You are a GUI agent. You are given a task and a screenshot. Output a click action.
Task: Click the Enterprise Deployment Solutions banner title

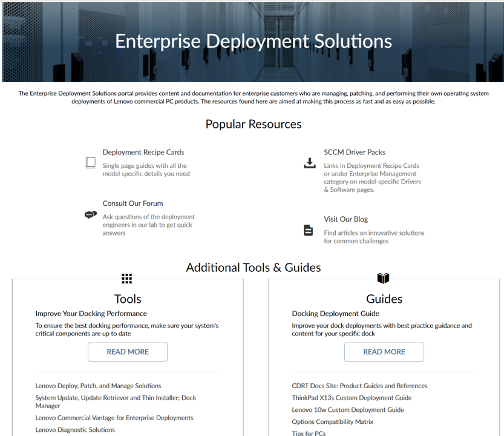[x=254, y=41]
